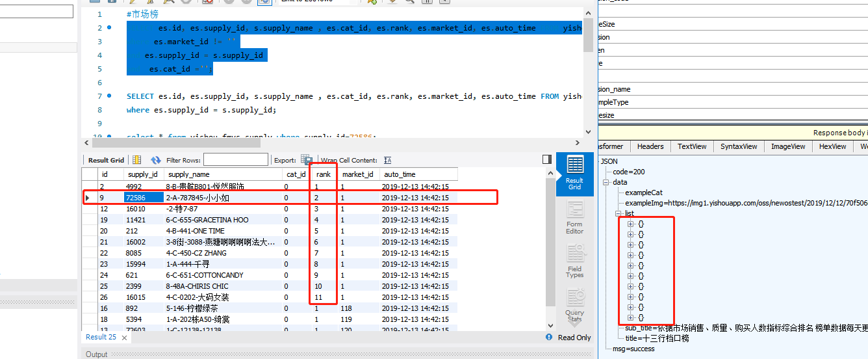Click the JSON root node

coord(609,161)
